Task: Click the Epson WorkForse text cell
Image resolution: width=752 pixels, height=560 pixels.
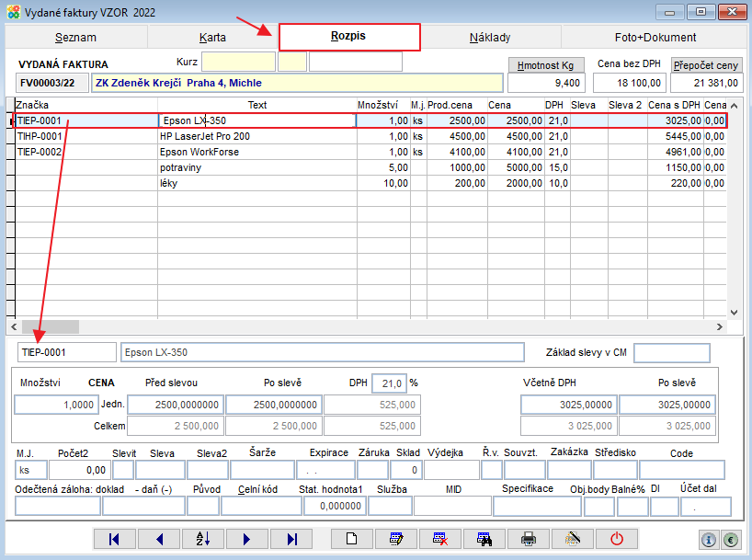Action: point(257,152)
